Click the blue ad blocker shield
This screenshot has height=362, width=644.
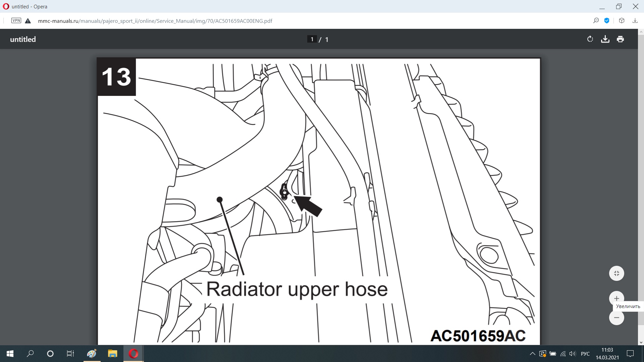(x=607, y=21)
